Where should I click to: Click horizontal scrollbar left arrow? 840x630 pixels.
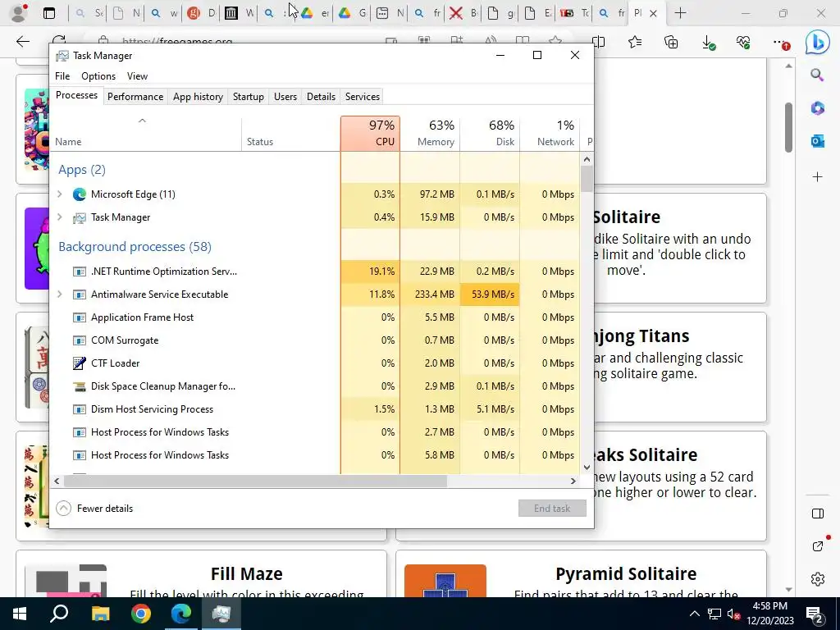tap(57, 481)
